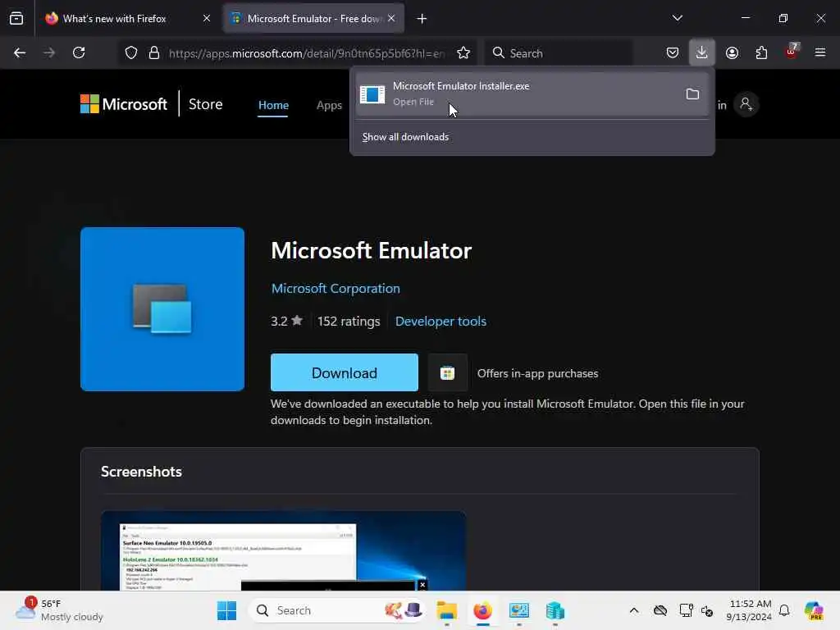This screenshot has height=630, width=840.
Task: Open the Windows Start menu
Action: point(226,610)
